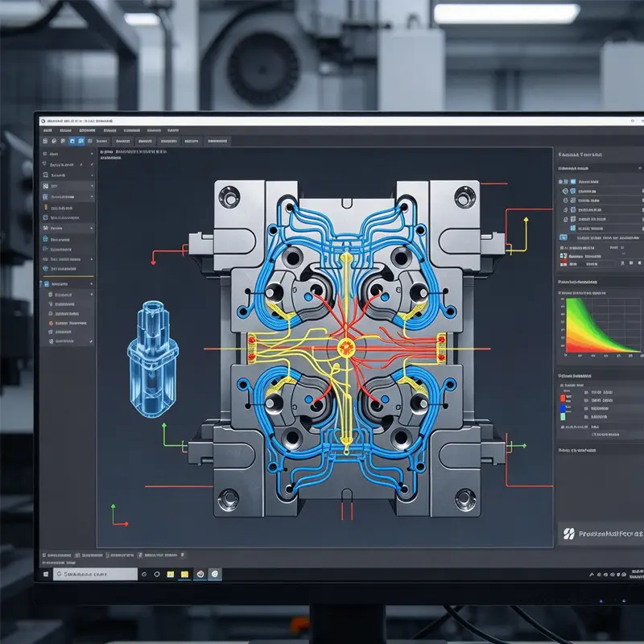This screenshot has height=644, width=644.
Task: Click the blue 3D part model thumbnail
Action: click(152, 359)
